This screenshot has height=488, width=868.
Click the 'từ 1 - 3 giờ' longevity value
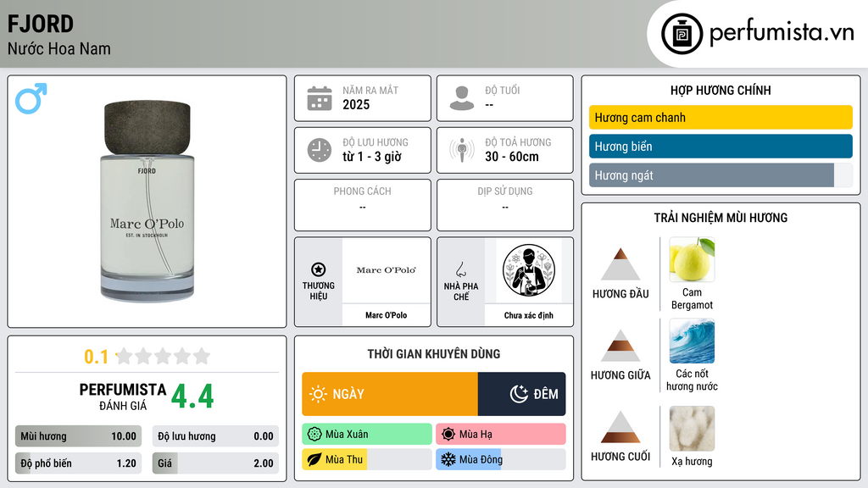pyautogui.click(x=372, y=157)
